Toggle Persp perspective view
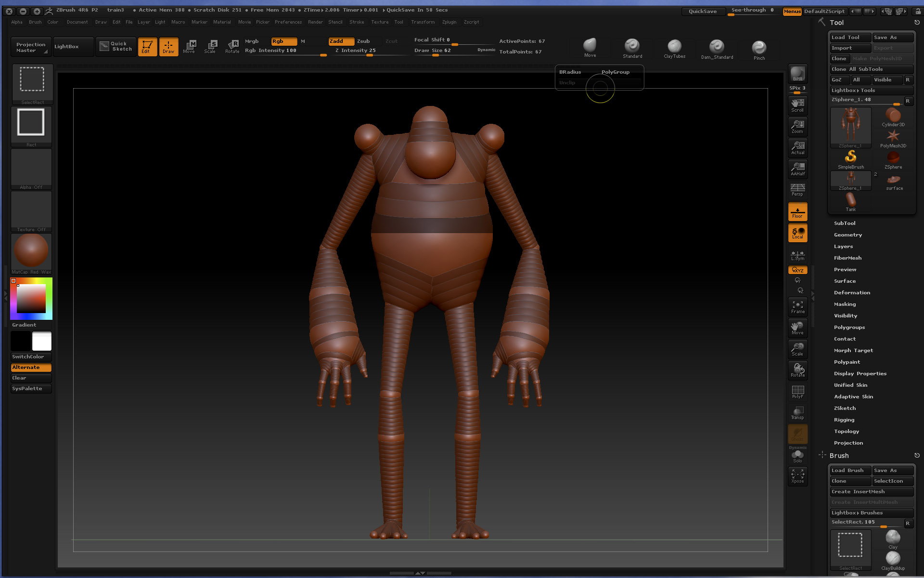This screenshot has height=578, width=924. [797, 190]
